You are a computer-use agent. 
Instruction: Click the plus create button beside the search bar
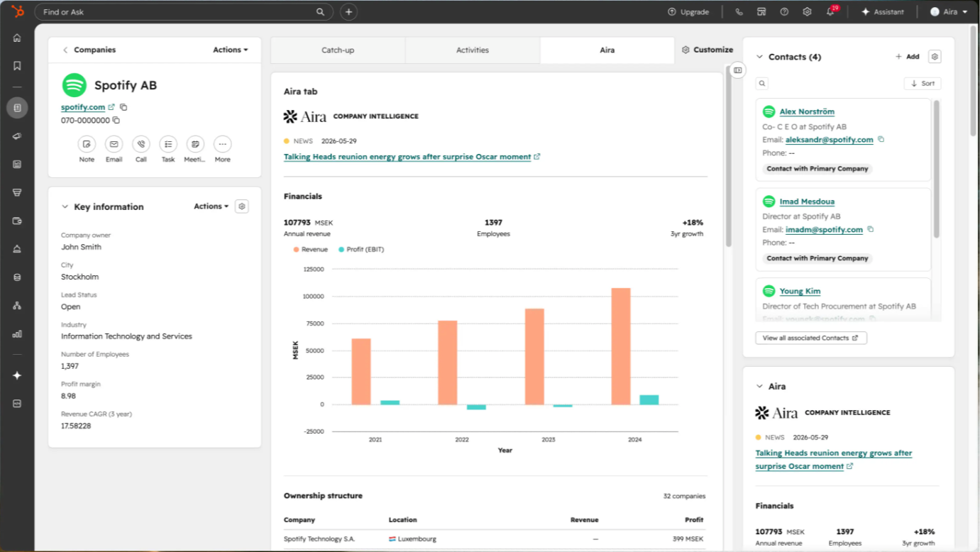point(348,12)
